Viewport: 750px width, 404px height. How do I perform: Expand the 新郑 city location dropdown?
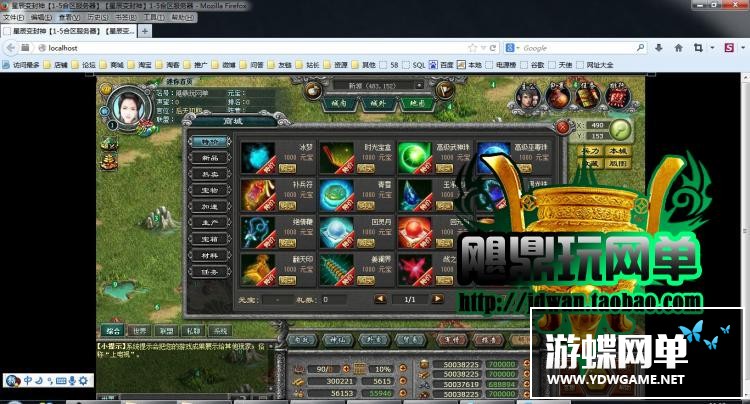click(x=419, y=86)
